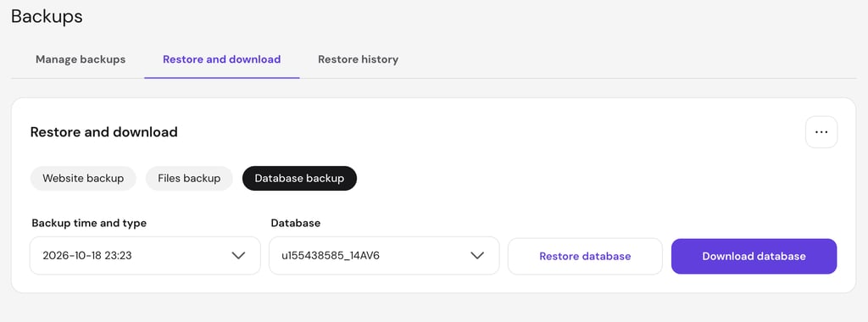The width and height of the screenshot is (868, 322).
Task: Choose the Website backup pill
Action: (83, 178)
